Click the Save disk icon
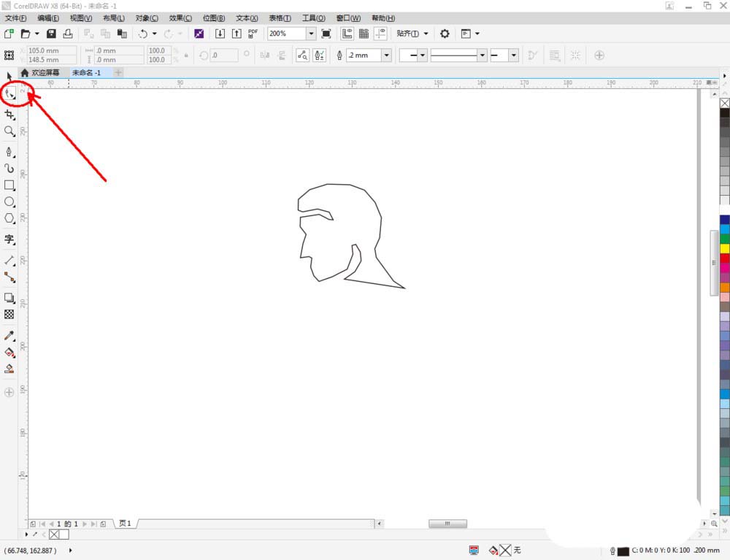The height and width of the screenshot is (560, 730). (x=51, y=34)
